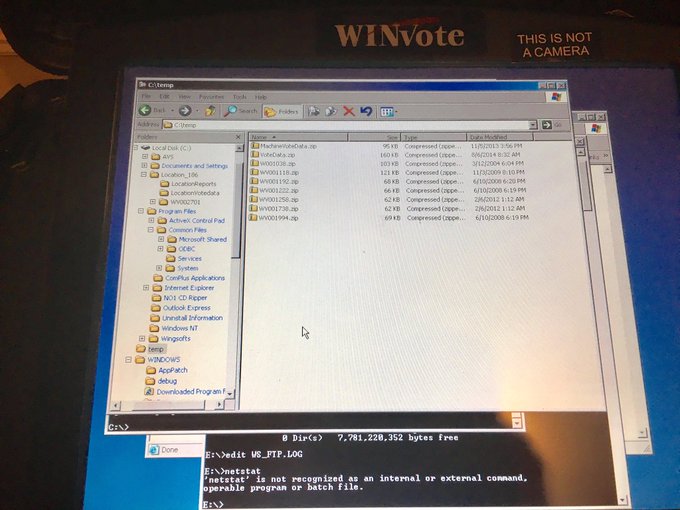The width and height of the screenshot is (680, 510).
Task: Select WV001038.zip file icon
Action: point(255,163)
